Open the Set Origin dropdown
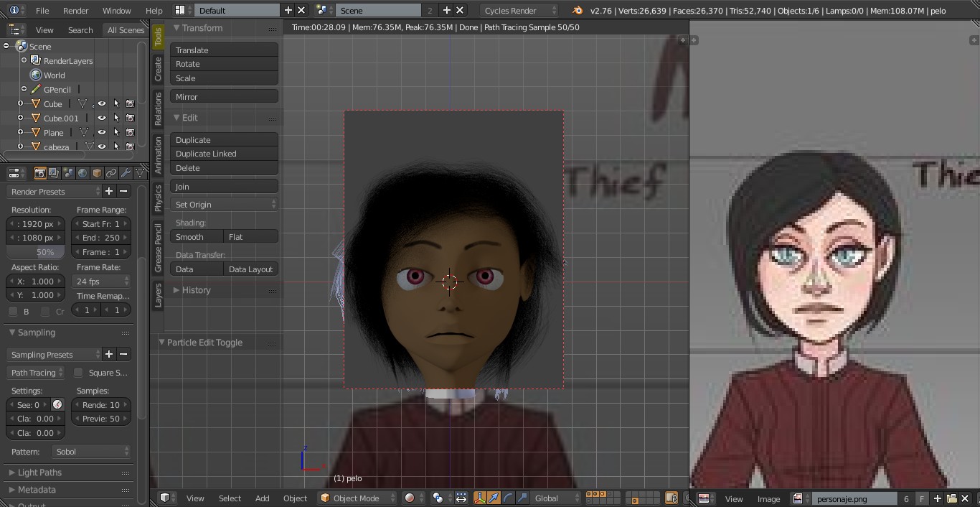The width and height of the screenshot is (980, 507). [225, 205]
